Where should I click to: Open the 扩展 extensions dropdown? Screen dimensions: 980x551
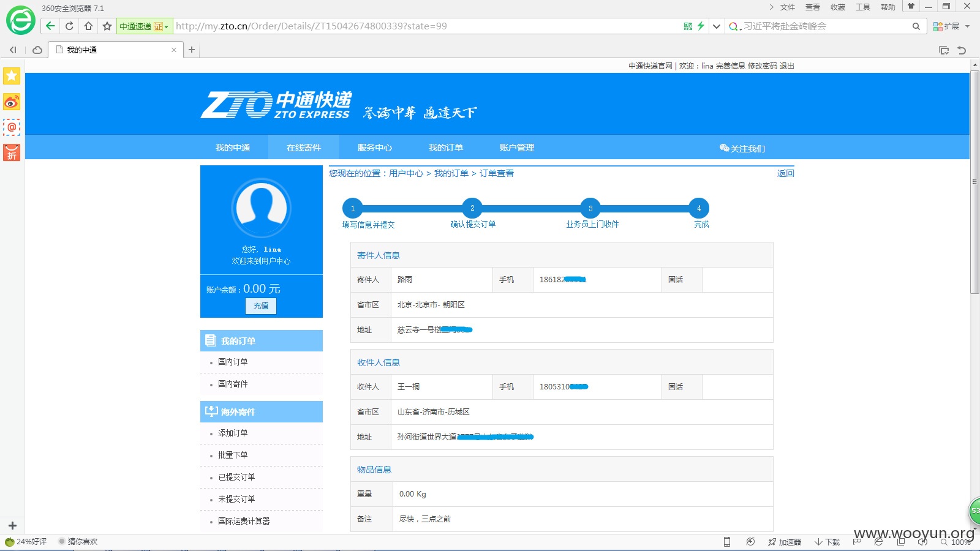coord(951,26)
